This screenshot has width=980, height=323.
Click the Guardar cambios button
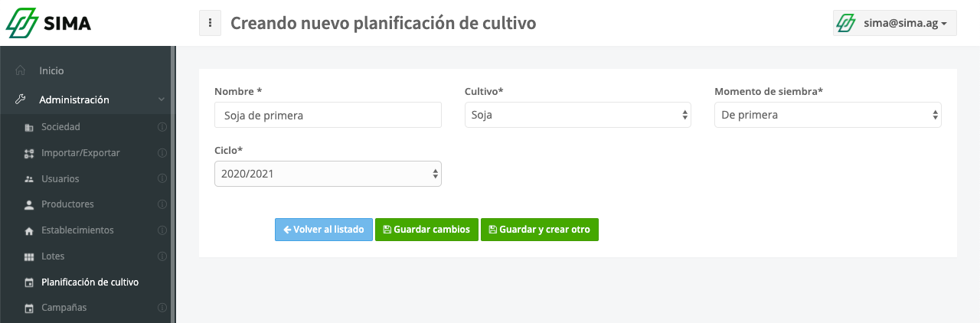point(426,230)
